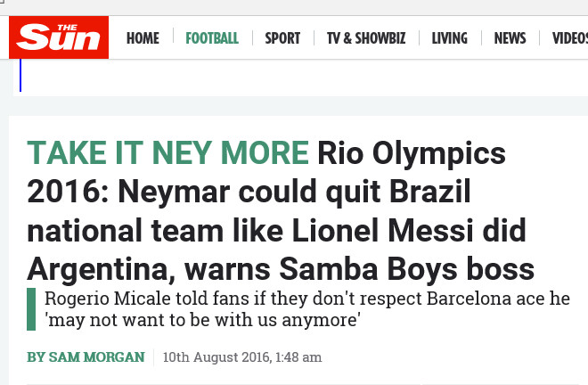Image resolution: width=588 pixels, height=385 pixels.
Task: Click the green 'TAKE IT NEY MORE' kicker
Action: 168,153
